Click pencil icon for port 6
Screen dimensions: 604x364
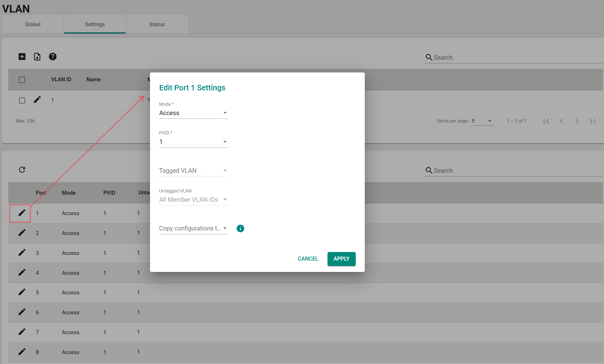click(x=22, y=312)
